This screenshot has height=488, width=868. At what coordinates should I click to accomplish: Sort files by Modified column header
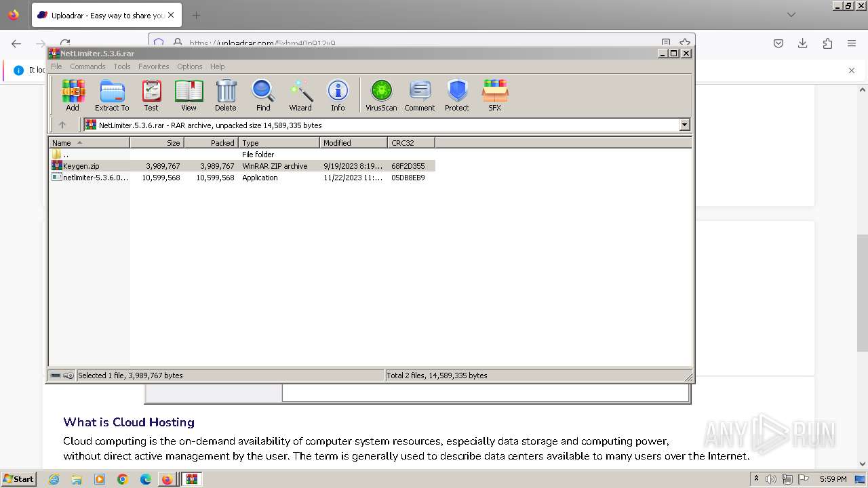point(353,142)
